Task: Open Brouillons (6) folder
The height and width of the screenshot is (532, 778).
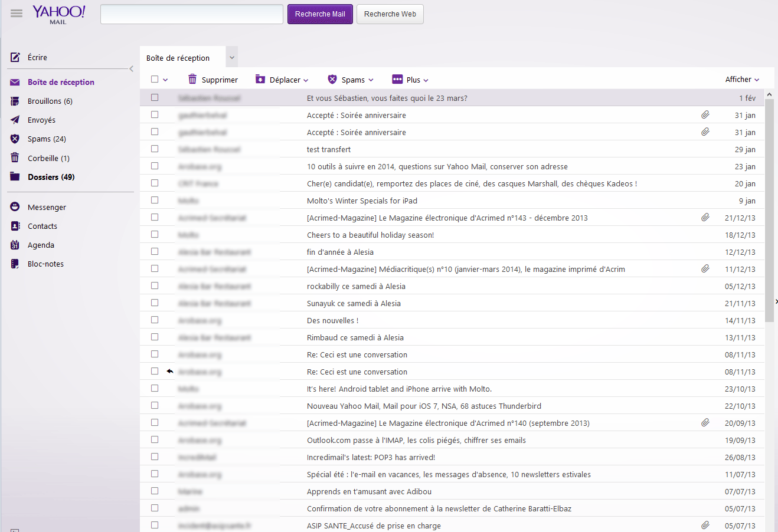Action: (50, 101)
